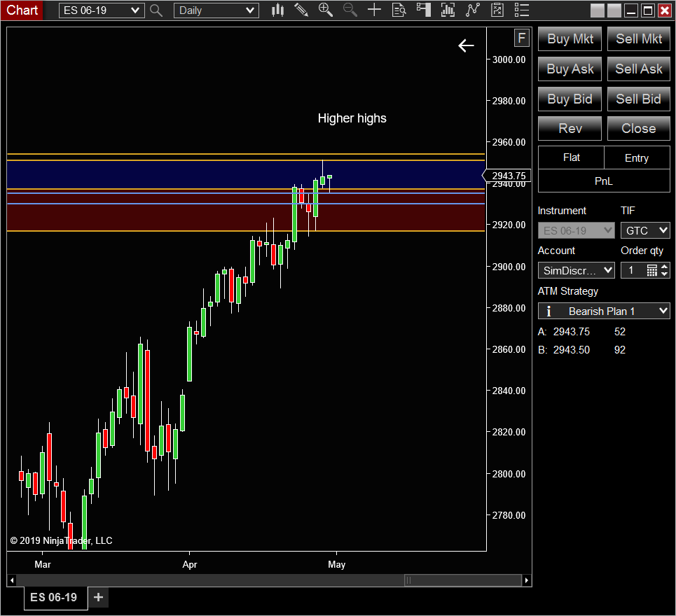Click the Mar label on time axis
676x616 pixels.
point(43,564)
